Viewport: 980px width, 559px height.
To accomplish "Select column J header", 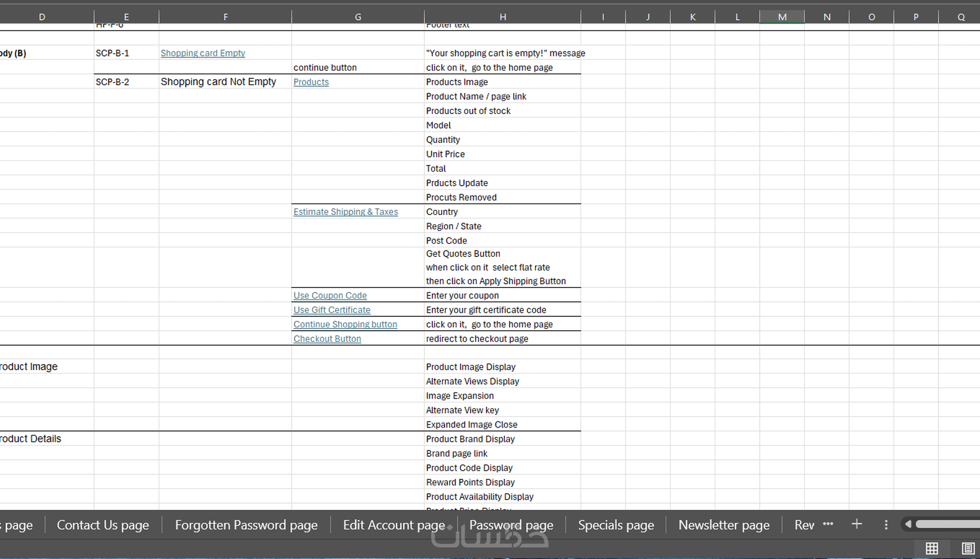I will 648,17.
